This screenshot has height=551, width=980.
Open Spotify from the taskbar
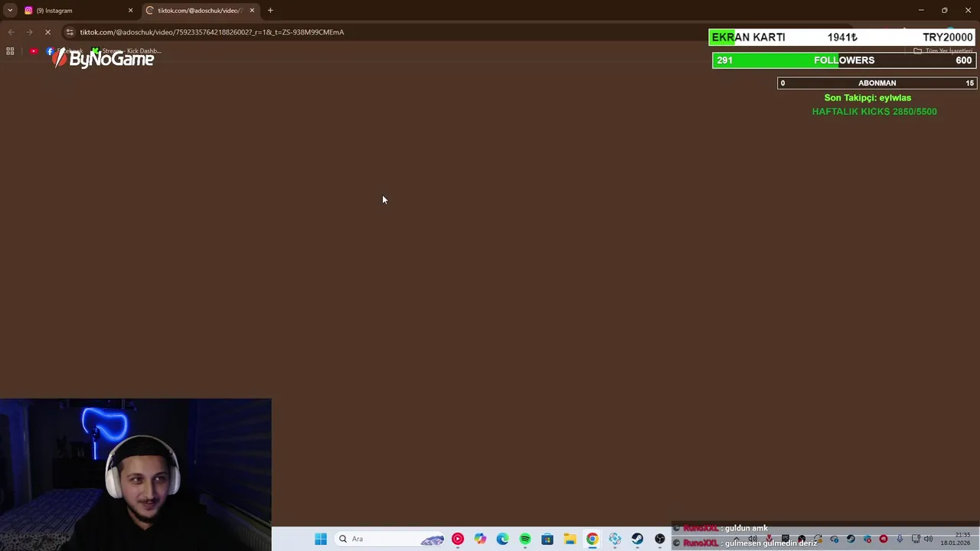tap(525, 539)
